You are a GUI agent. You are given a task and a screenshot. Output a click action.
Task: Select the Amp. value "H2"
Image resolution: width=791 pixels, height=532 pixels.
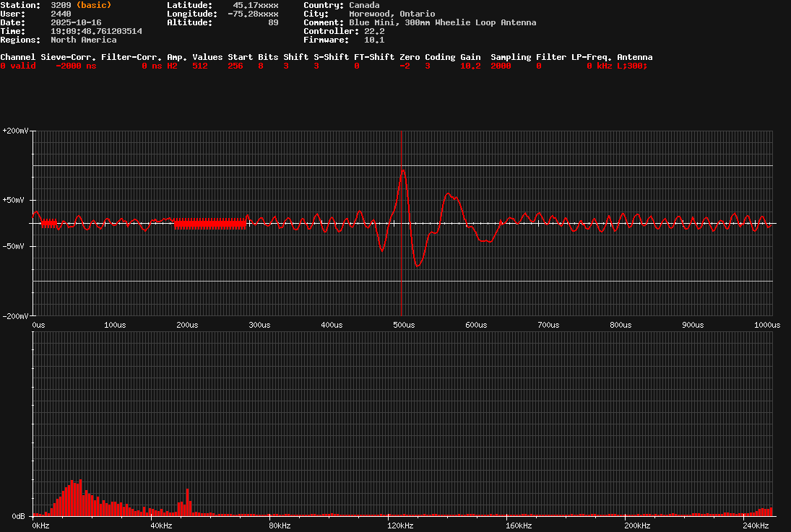[170, 65]
